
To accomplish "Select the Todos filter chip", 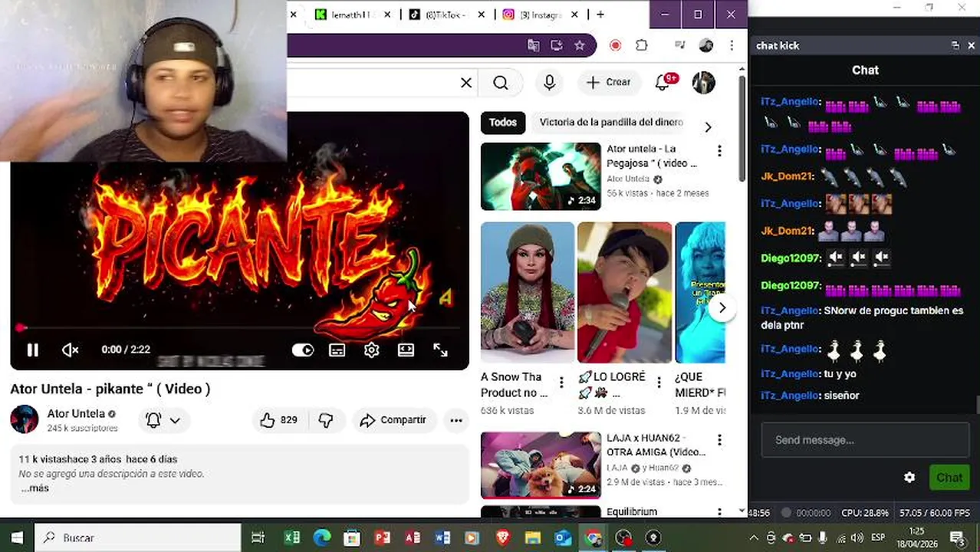I will click(x=503, y=122).
